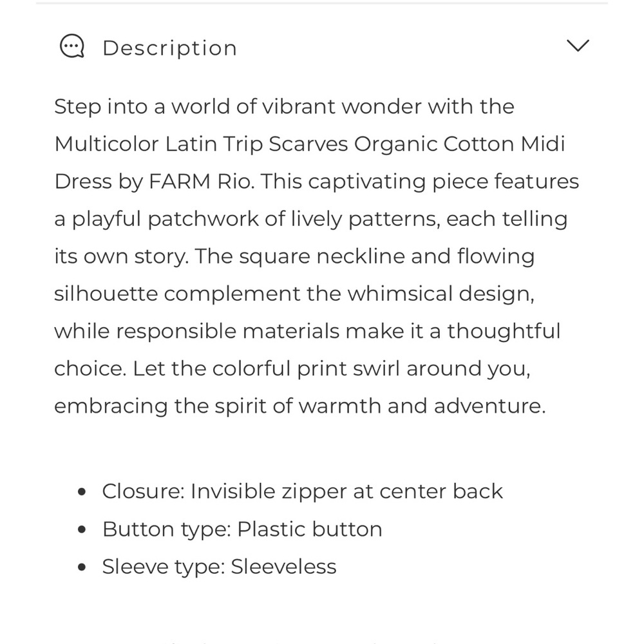Click the words 'whimsical design'
This screenshot has height=644, width=644.
[x=440, y=294]
